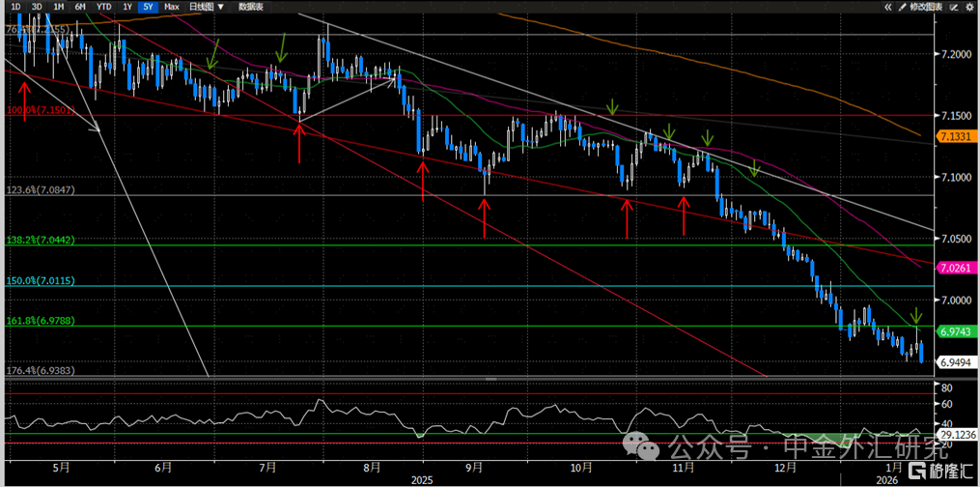Toggle the YTD range button
The width and height of the screenshot is (980, 487).
[x=103, y=7]
